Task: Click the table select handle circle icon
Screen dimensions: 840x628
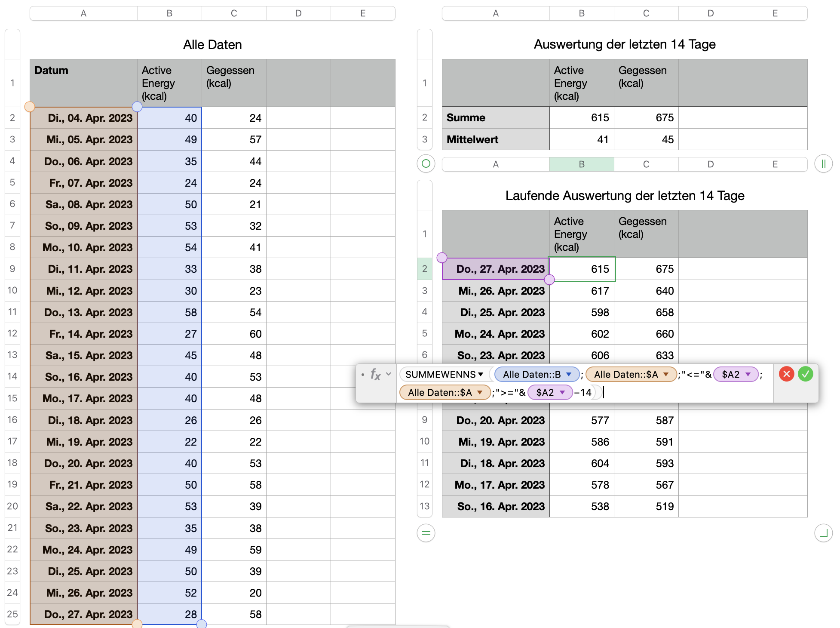Action: coord(426,164)
